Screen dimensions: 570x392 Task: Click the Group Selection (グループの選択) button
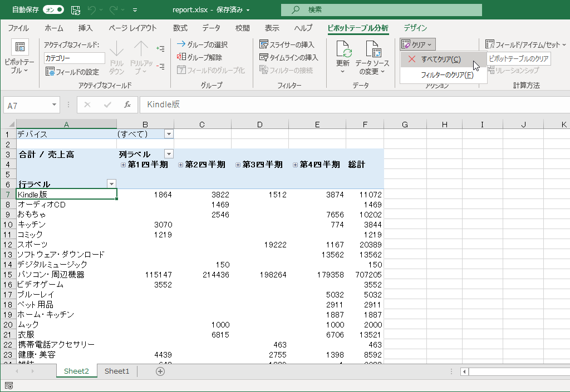[x=202, y=44]
